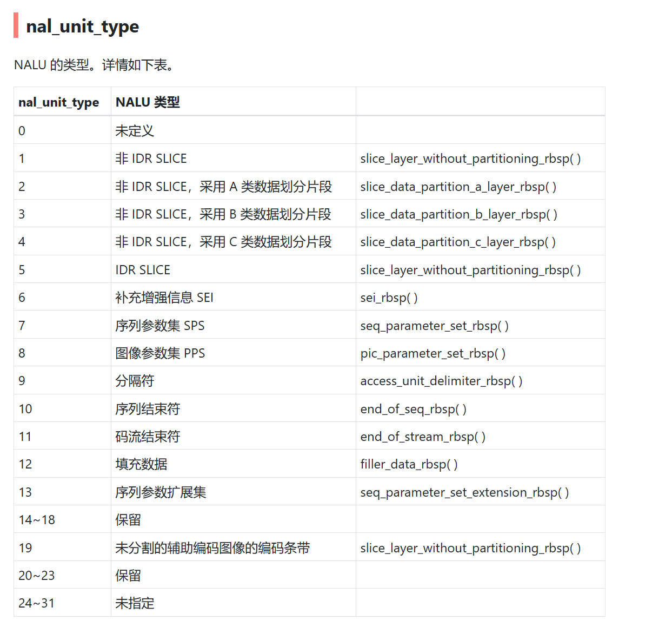Select the 码流结束符 cell
Viewport: 672px width, 640px height.
coord(148,437)
